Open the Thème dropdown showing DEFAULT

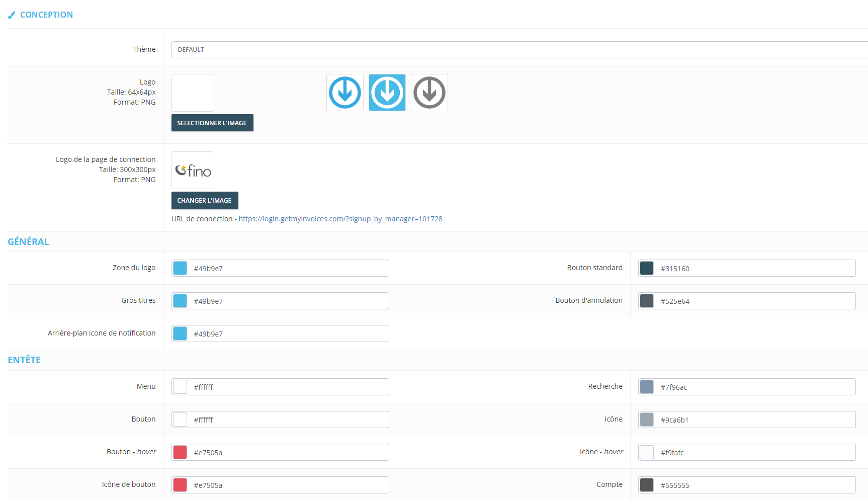coord(519,50)
